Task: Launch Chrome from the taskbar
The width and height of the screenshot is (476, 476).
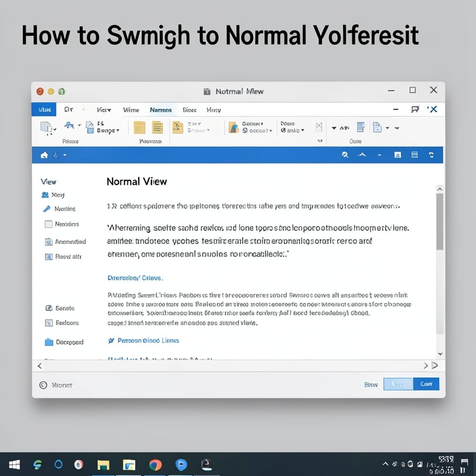Action: tap(155, 465)
